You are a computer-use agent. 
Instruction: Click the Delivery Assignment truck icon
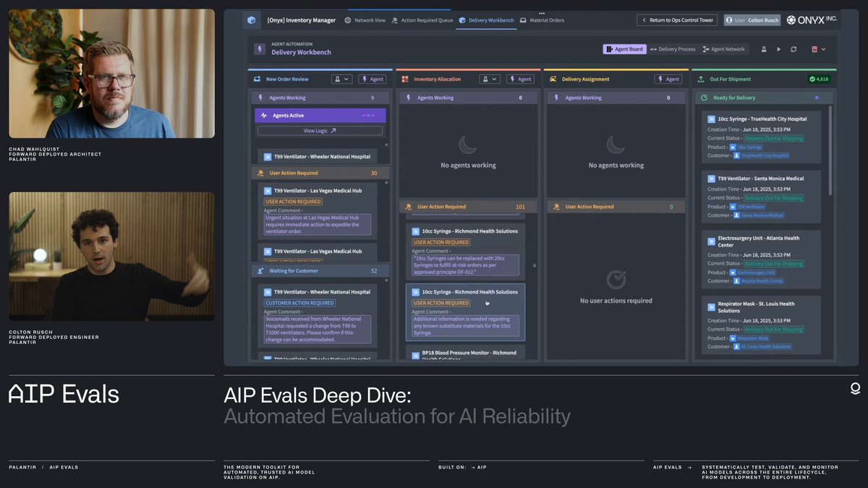(x=553, y=79)
